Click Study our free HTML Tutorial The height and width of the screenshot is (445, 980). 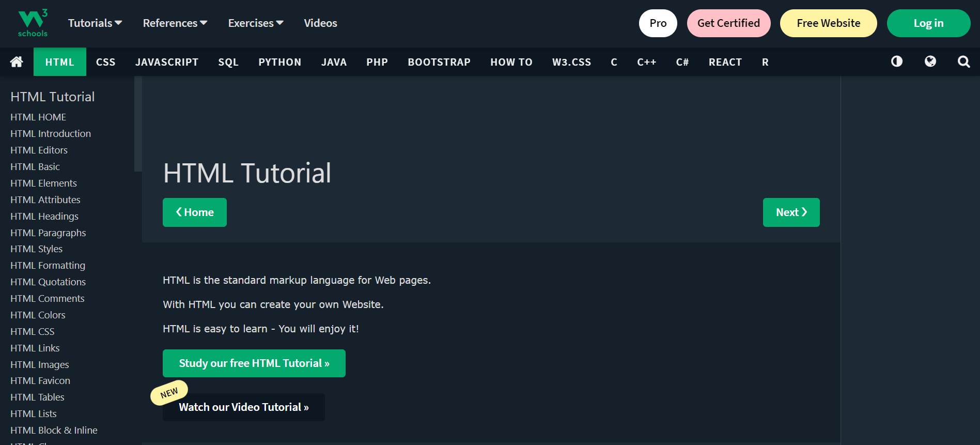[x=254, y=363]
